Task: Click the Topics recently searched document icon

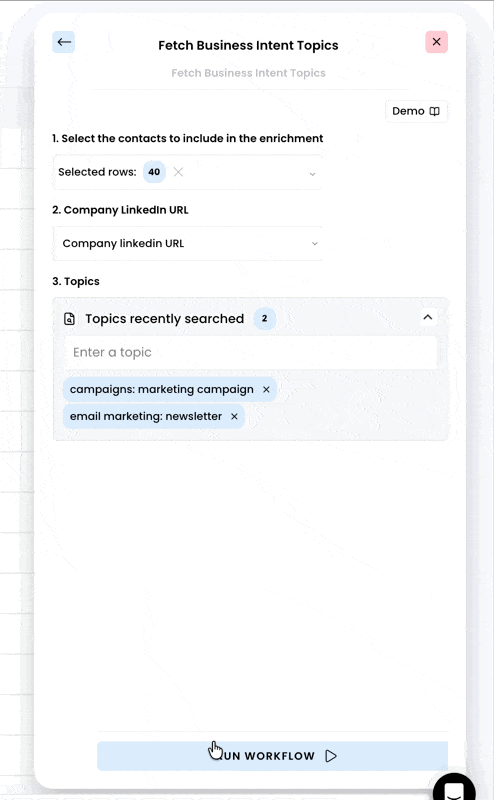Action: (69, 319)
